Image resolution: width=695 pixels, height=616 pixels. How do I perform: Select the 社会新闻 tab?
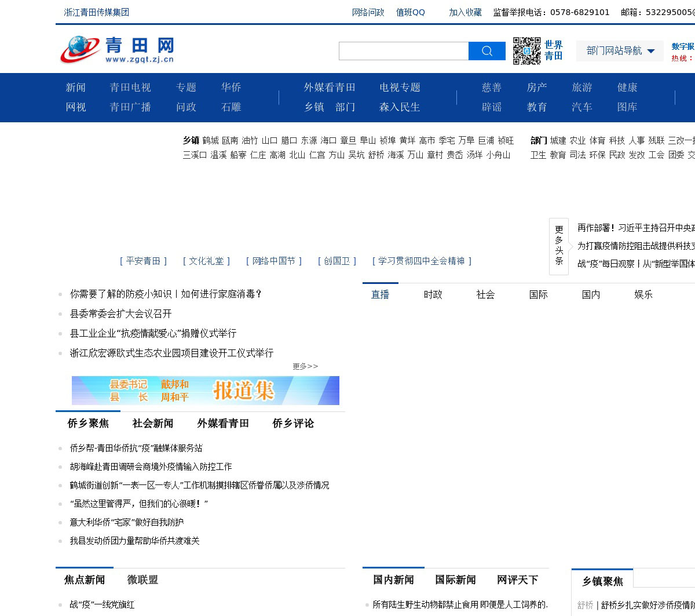(x=153, y=424)
